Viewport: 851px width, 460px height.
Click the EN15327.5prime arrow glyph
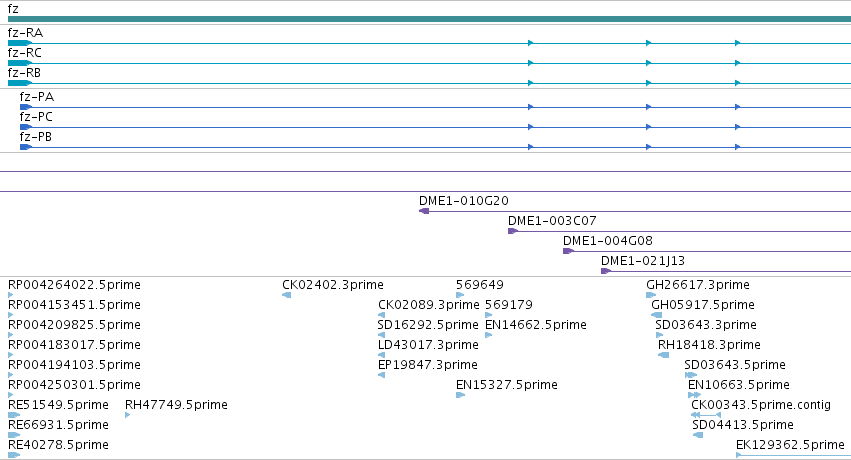pos(461,395)
